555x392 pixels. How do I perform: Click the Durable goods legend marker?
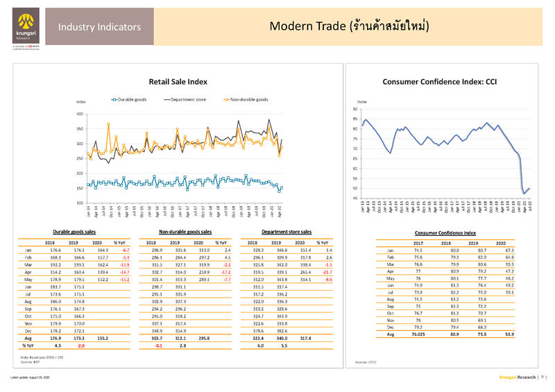(114, 99)
